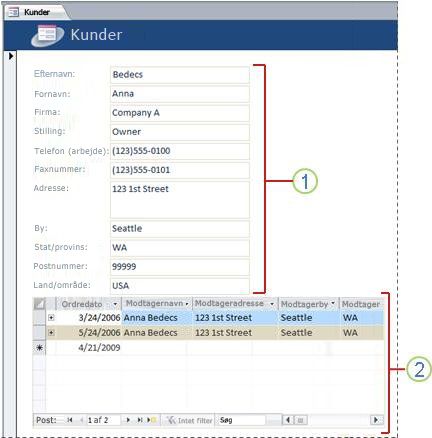Click 123 1st Street in 5/24/2006 row
Image resolution: width=432 pixels, height=438 pixels.
pyautogui.click(x=235, y=333)
